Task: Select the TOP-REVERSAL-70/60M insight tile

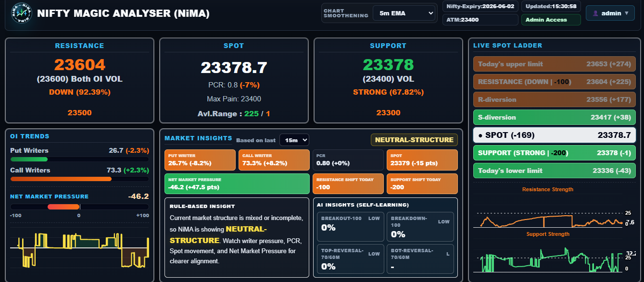Action: 351,259
